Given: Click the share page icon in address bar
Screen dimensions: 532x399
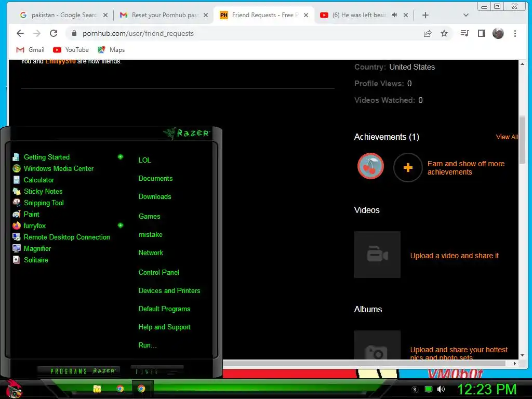Looking at the screenshot, I should coord(428,33).
